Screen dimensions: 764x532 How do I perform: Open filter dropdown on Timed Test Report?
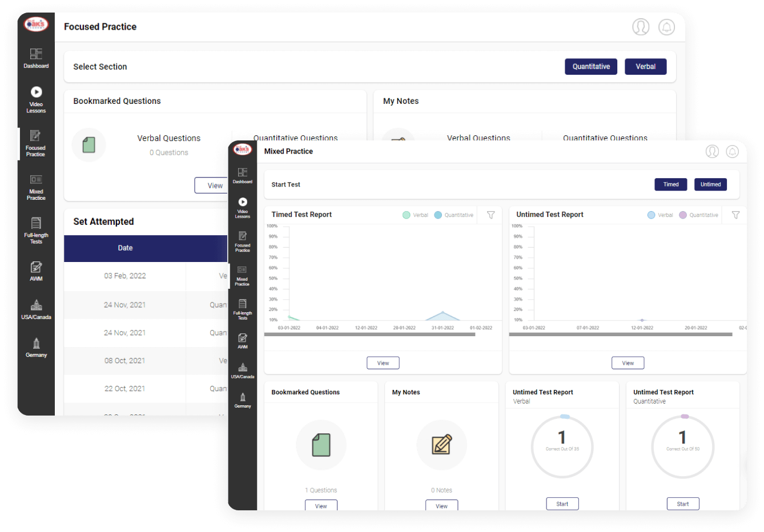(x=490, y=215)
